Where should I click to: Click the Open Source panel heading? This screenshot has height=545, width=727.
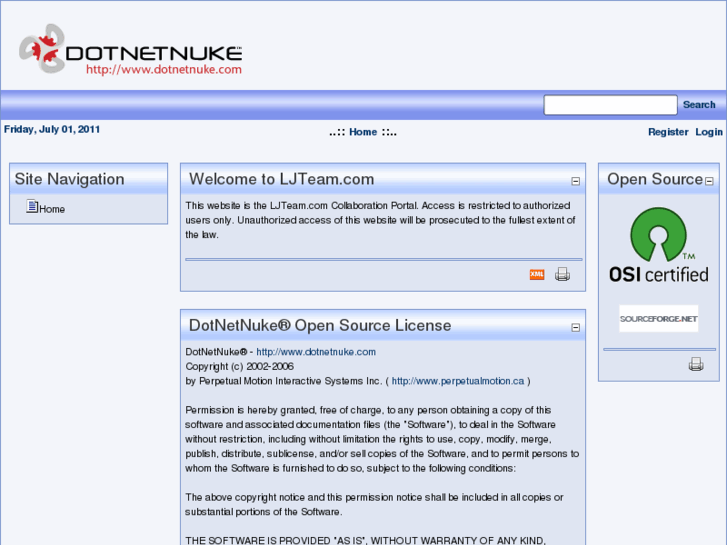point(655,179)
